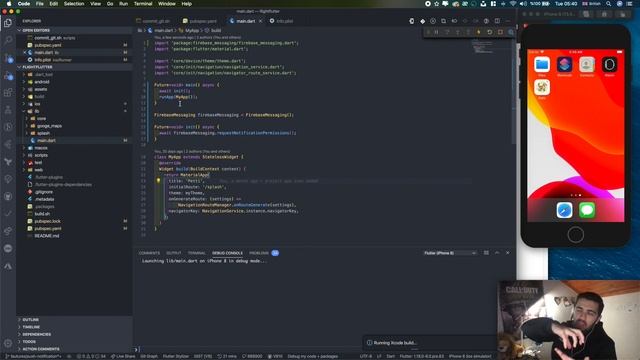Click the split editor icon

point(497,21)
